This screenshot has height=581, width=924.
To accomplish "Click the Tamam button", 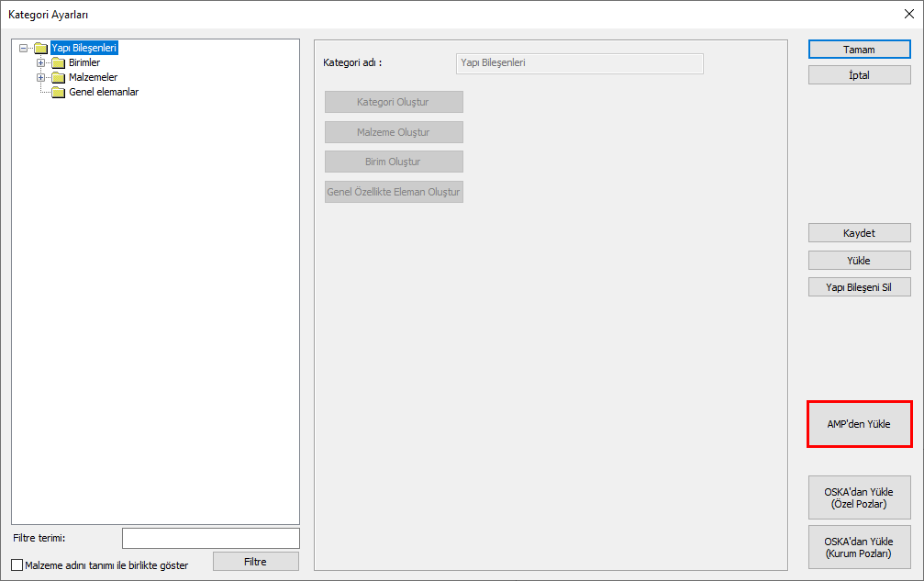I will (859, 50).
